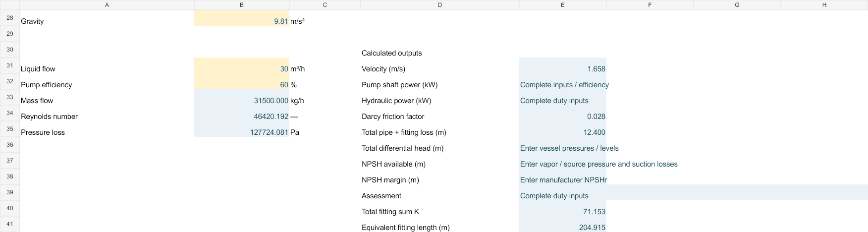Select row 38 header
Screen dimensions: 868x232
coord(10,176)
